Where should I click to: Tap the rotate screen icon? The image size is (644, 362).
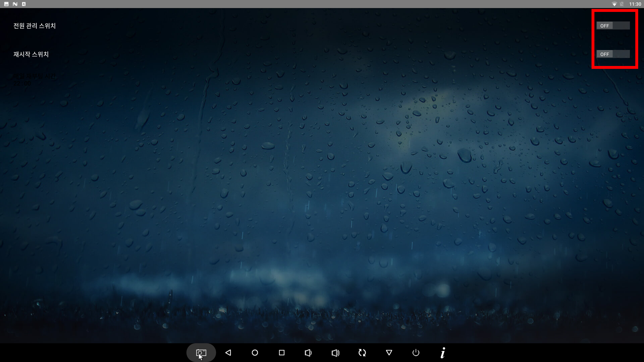(x=362, y=353)
